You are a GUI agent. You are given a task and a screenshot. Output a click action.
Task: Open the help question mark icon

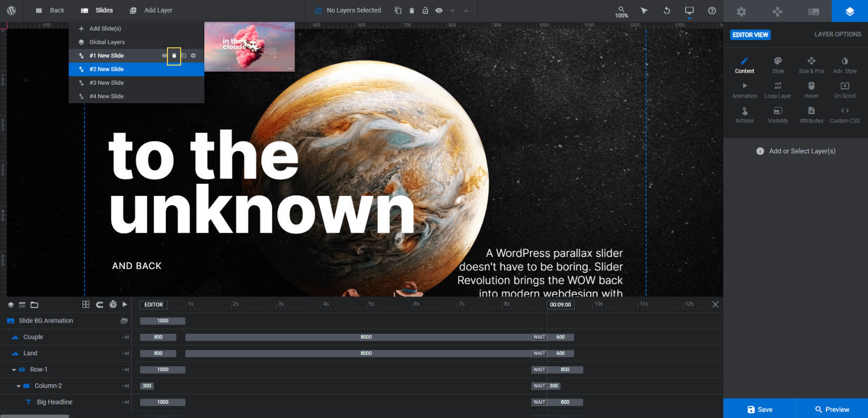712,11
